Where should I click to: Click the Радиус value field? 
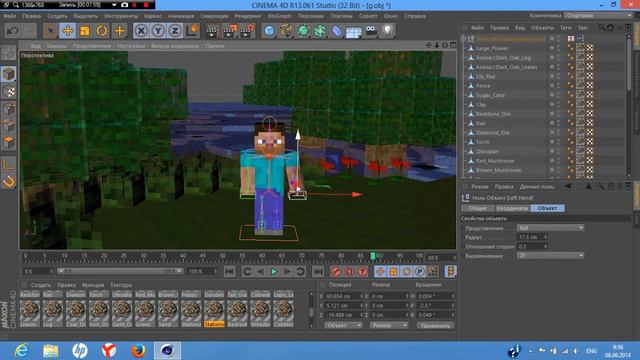(x=530, y=237)
